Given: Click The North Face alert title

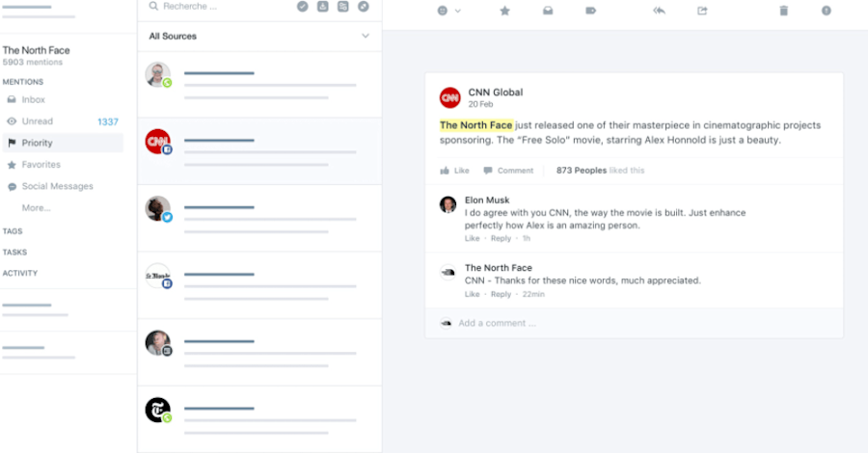Looking at the screenshot, I should 36,50.
